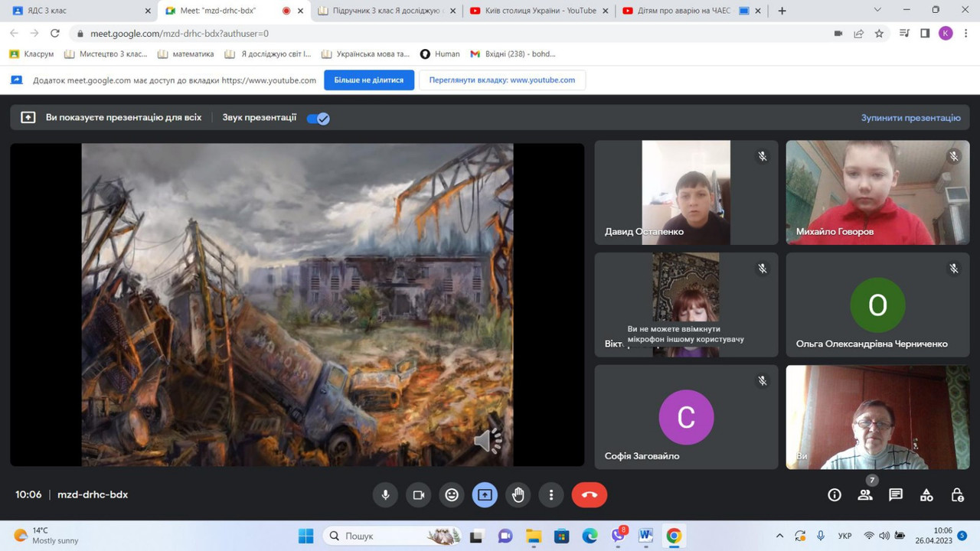Click muted mic icon on Михайло Говоров tile
Screen dimensions: 980x551
pos(954,156)
